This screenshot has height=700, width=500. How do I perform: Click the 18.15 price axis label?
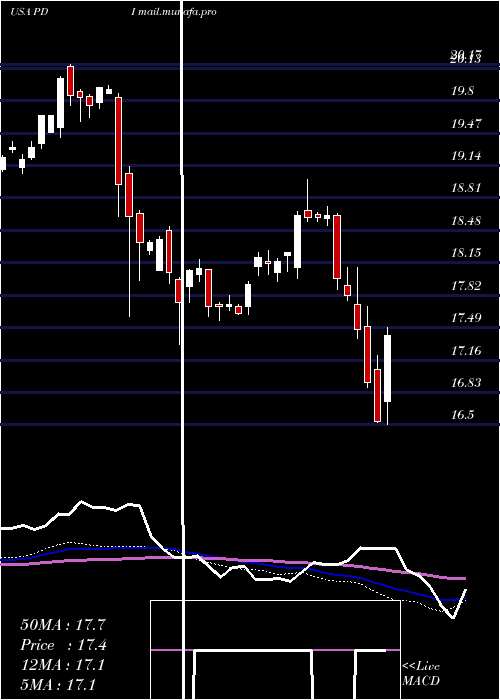466,253
